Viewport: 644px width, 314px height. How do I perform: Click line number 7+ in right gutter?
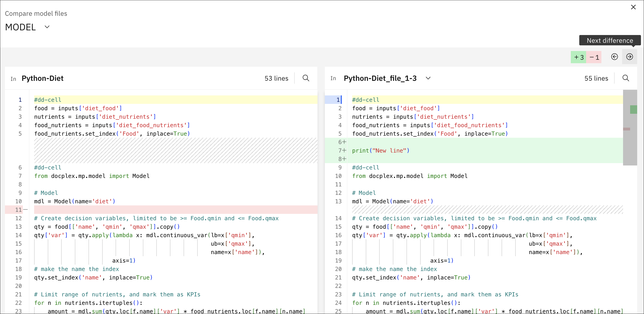click(342, 150)
